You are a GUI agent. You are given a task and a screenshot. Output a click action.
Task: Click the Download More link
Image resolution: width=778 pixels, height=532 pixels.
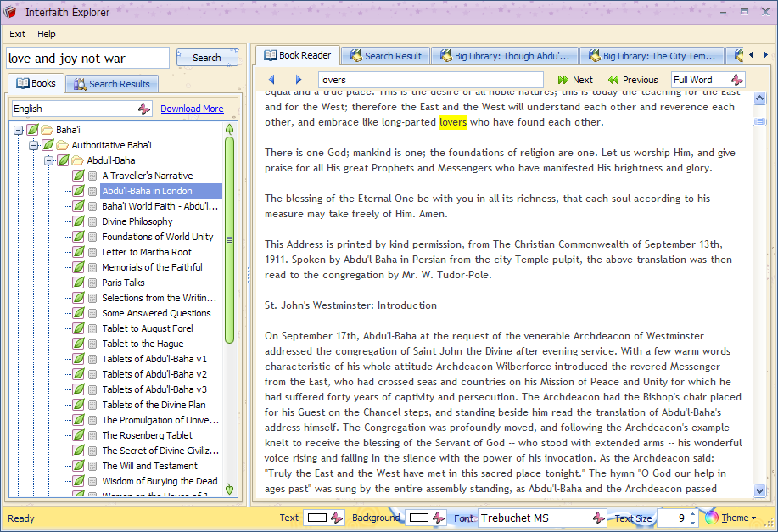(192, 109)
